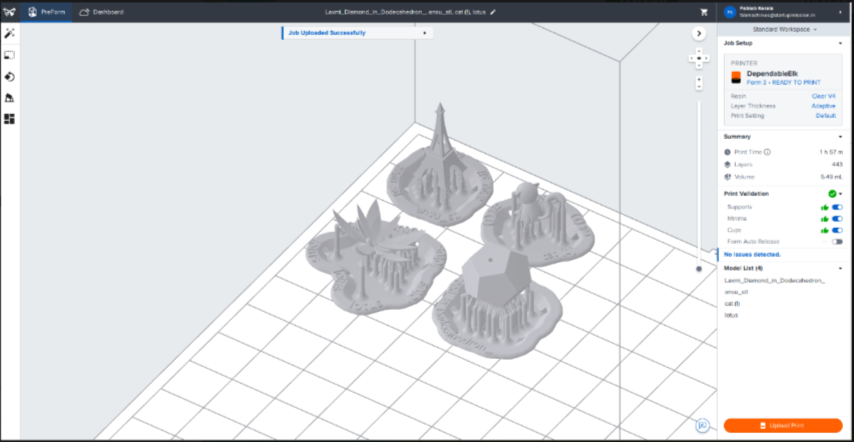The width and height of the screenshot is (854, 442).
Task: Collapse the right sidebar with arrow button
Action: pos(699,34)
